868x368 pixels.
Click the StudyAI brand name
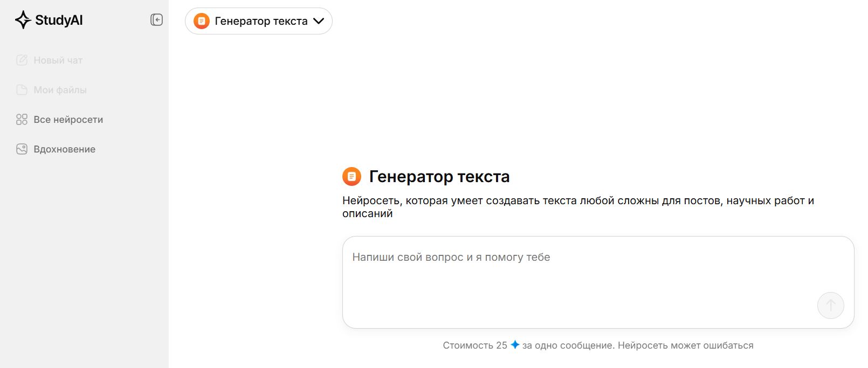pyautogui.click(x=59, y=20)
